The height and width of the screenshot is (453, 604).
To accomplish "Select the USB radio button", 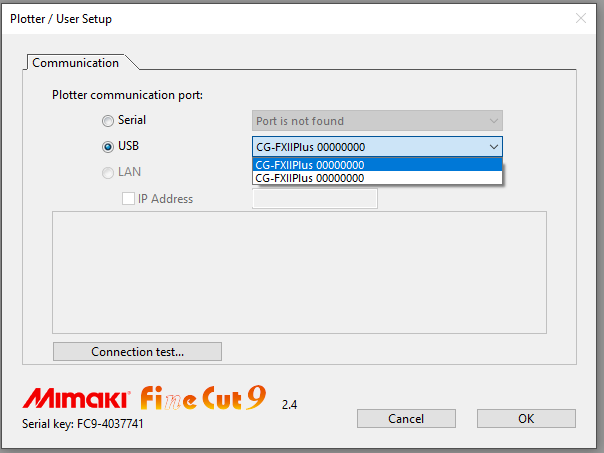I will pyautogui.click(x=108, y=146).
